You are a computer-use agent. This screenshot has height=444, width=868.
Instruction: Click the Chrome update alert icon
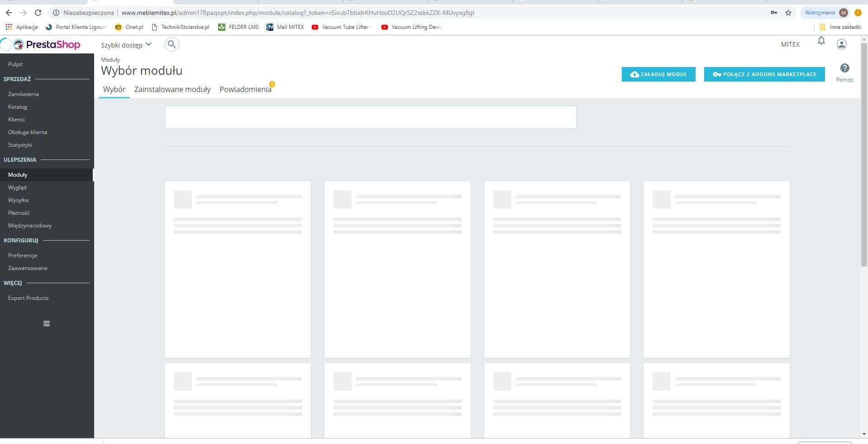(x=858, y=13)
